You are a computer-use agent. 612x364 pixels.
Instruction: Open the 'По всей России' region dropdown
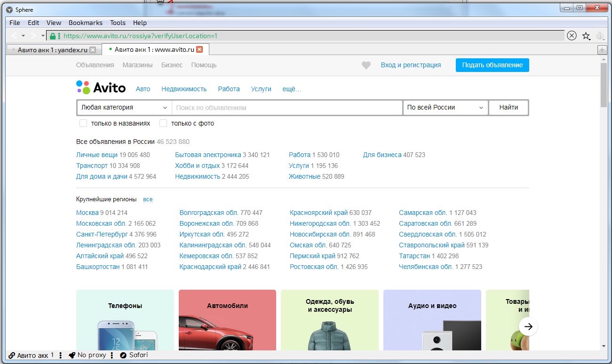point(445,108)
